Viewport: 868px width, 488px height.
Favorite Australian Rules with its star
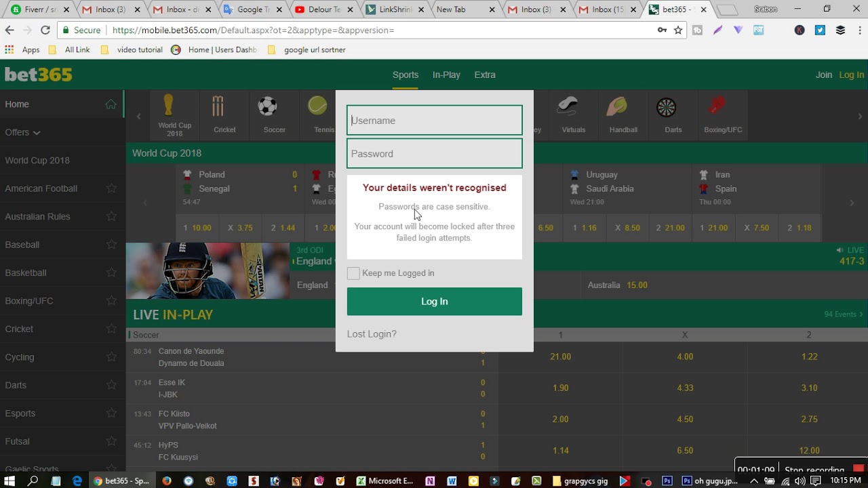point(111,217)
